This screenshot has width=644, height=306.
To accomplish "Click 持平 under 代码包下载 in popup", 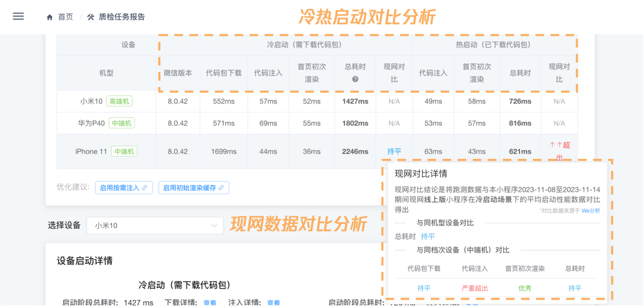I will click(424, 288).
